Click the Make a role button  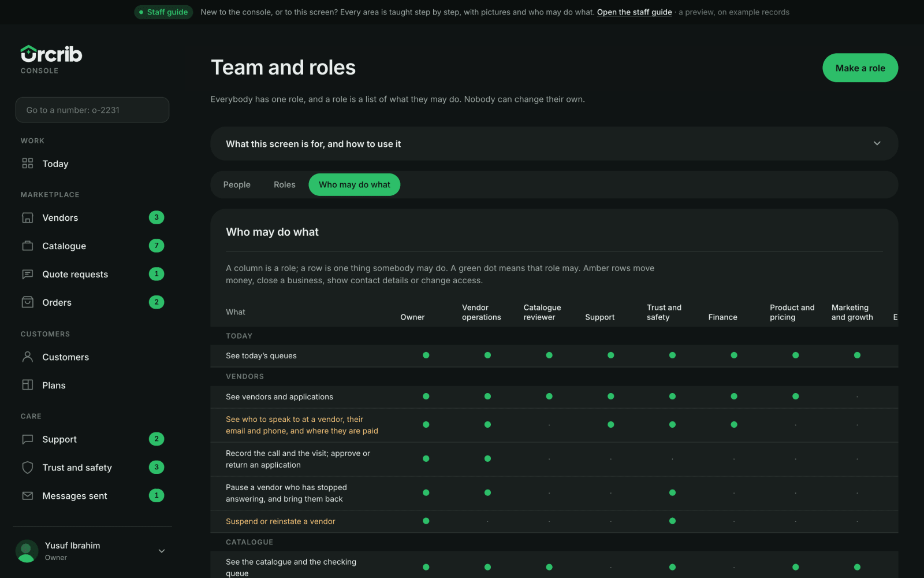pyautogui.click(x=860, y=68)
